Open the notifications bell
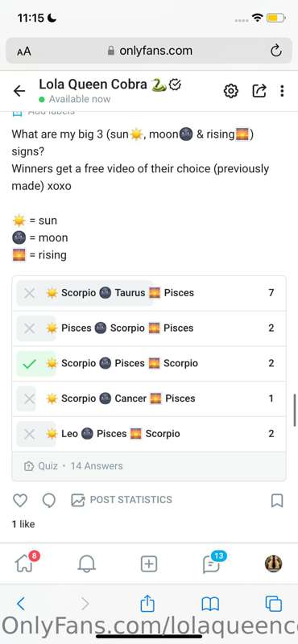Image resolution: width=298 pixels, height=644 pixels. click(x=86, y=564)
